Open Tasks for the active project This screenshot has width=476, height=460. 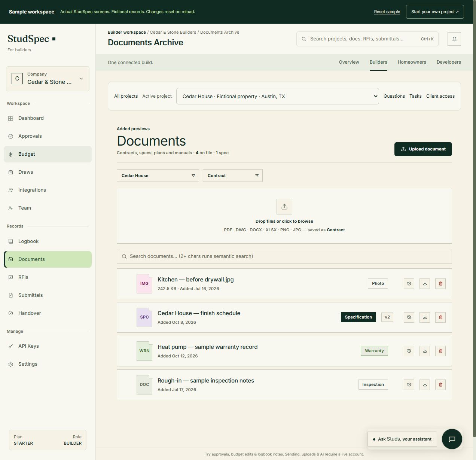[415, 96]
